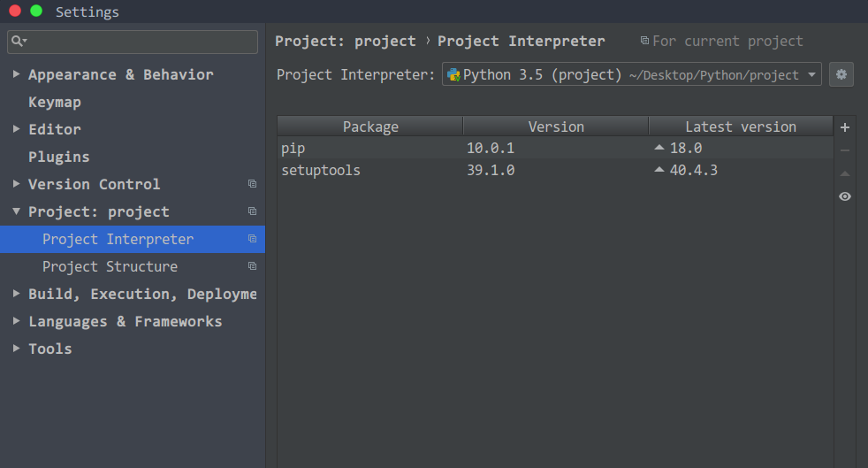Screen dimensions: 868x468
Task: Expand Languages & Frameworks arrow
Action: (16, 320)
